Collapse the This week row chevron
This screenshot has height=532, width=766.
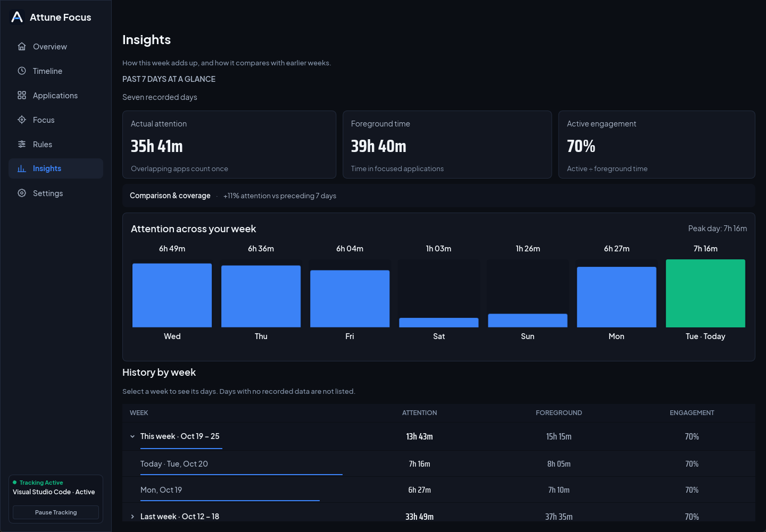click(132, 436)
